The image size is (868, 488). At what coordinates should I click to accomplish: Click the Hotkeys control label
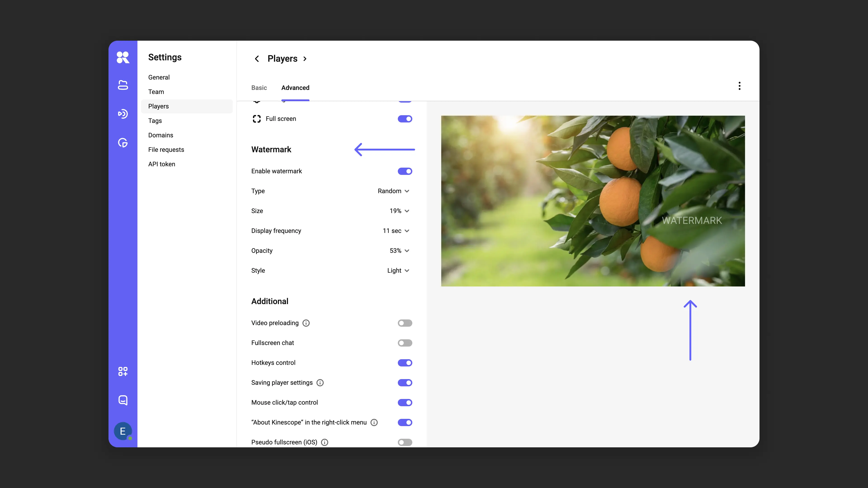273,363
